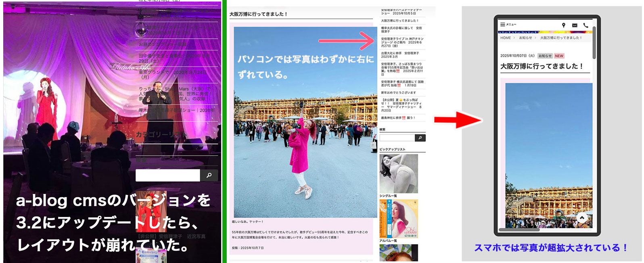Open 嚴島神社に参拝 sidebar entry
Image resolution: width=644 pixels, height=263 pixels.
398,118
